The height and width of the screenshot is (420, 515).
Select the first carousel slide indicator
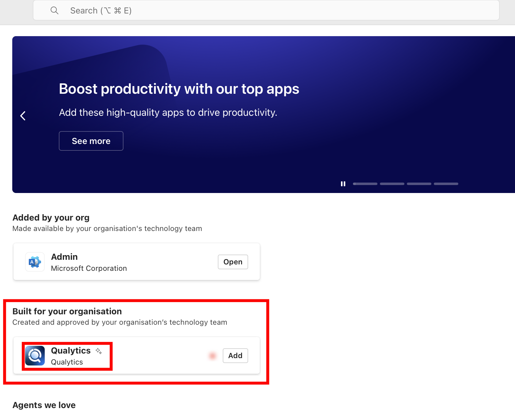(x=365, y=184)
